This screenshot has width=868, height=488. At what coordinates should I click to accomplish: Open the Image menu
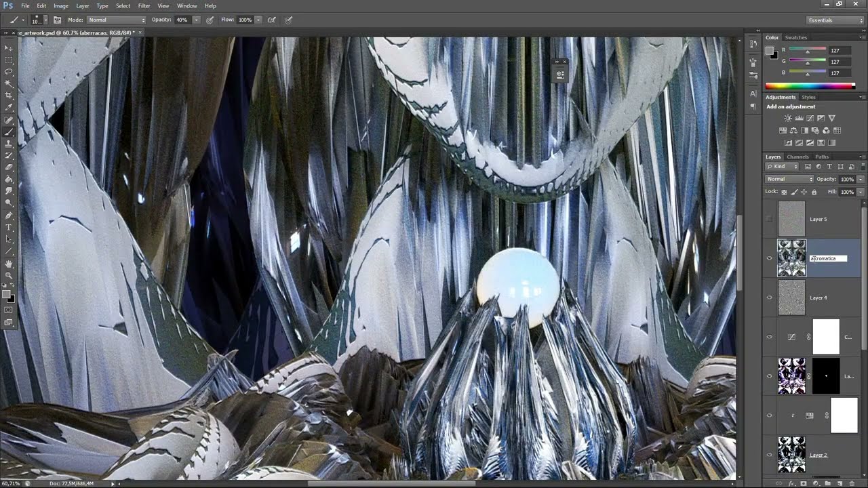pos(61,5)
